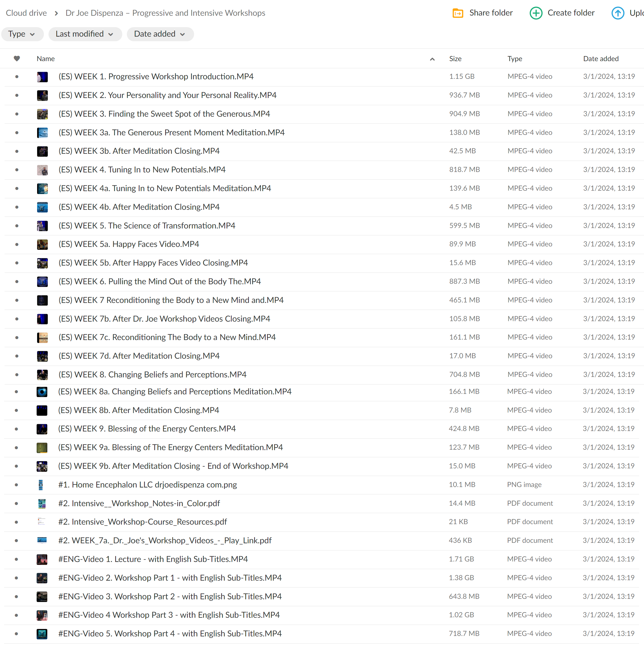
Task: Sort files by Type column header
Action: pyautogui.click(x=514, y=58)
